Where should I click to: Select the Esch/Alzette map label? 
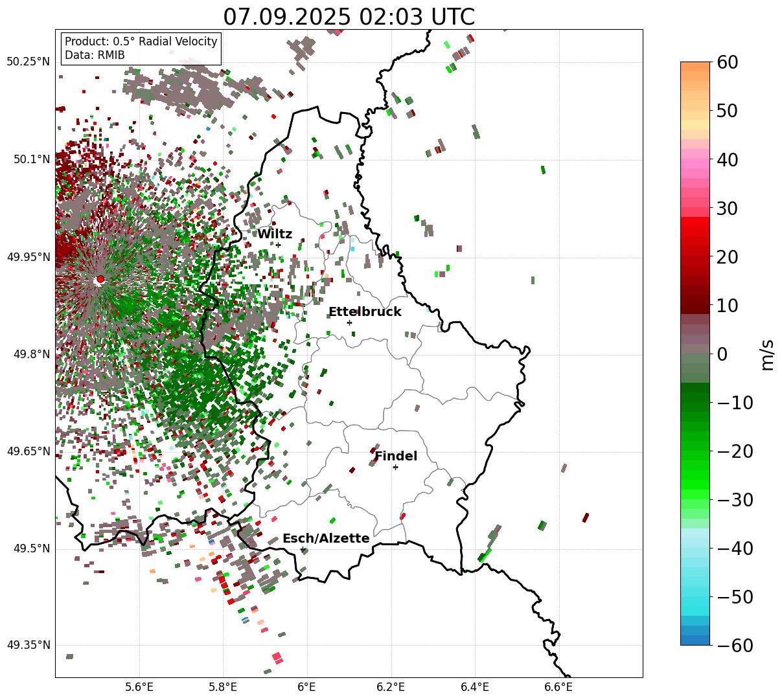coord(326,539)
